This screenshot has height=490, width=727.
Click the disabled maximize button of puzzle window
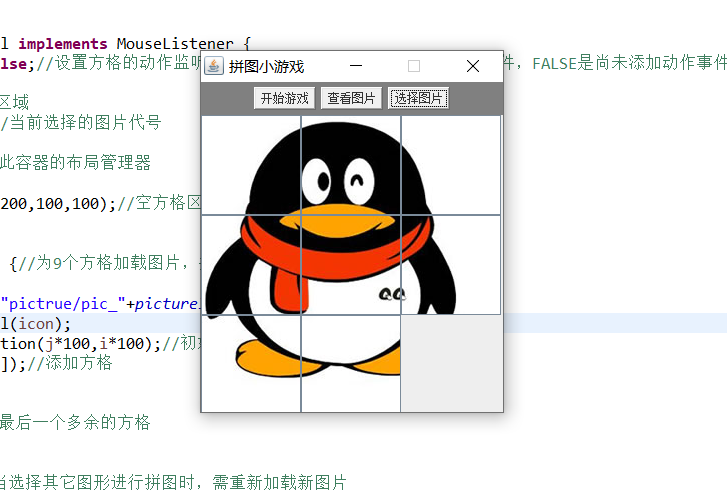(414, 66)
